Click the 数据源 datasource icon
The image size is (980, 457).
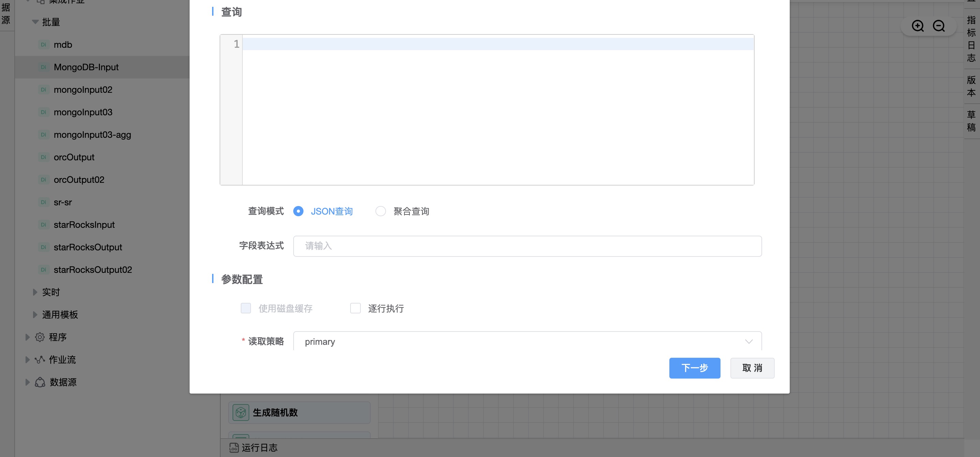[40, 382]
